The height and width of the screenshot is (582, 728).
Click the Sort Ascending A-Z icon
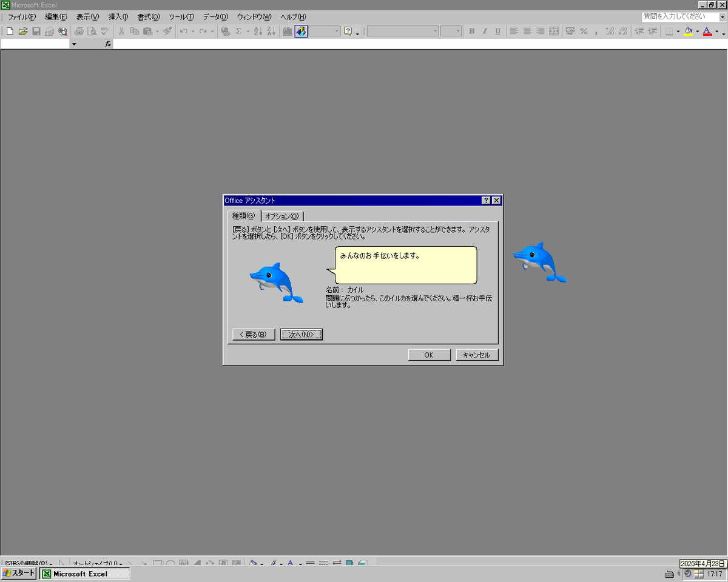click(258, 31)
